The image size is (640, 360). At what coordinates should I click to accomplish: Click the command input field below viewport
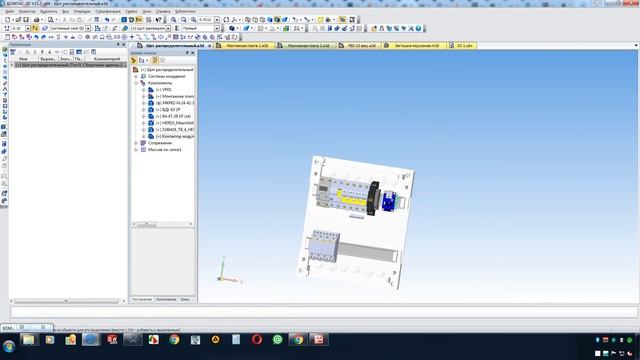pos(323,312)
